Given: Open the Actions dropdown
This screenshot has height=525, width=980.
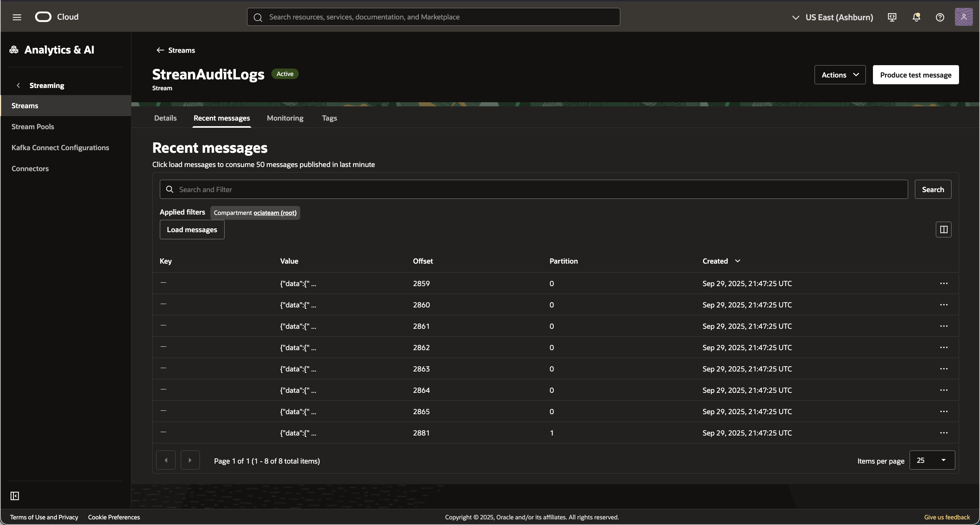Looking at the screenshot, I should [x=840, y=75].
